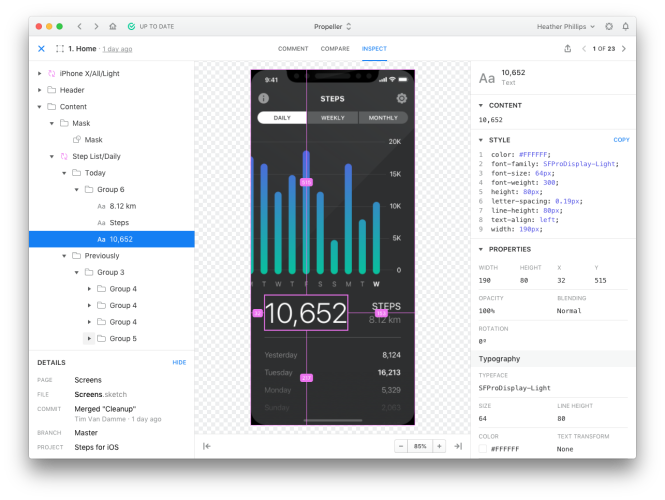
Task: Click the symbol icon of iPhone X/All/Light
Action: point(52,73)
